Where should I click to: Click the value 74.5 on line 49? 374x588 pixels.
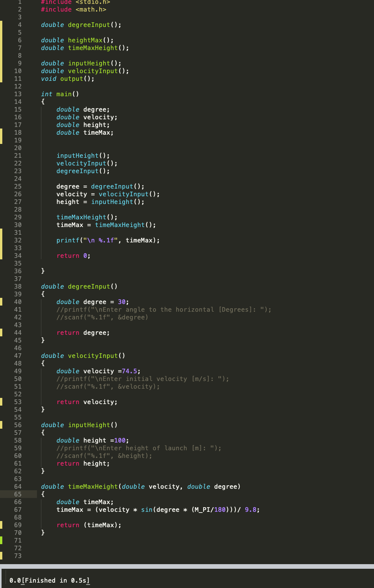(130, 371)
